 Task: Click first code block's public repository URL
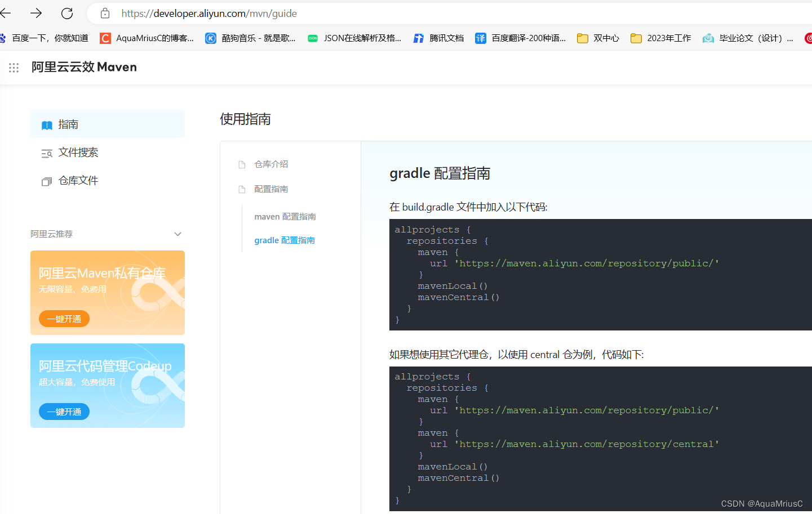tap(587, 263)
